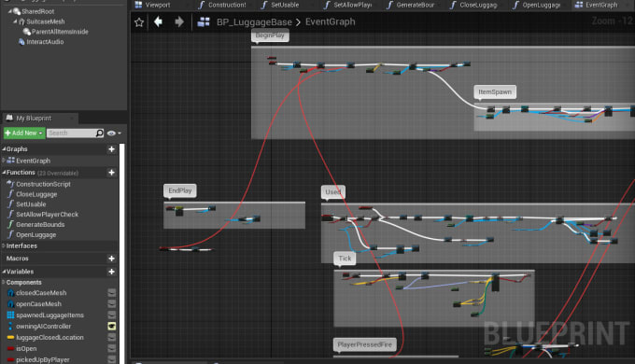Expand the Components category
The width and height of the screenshot is (635, 364).
[4, 282]
